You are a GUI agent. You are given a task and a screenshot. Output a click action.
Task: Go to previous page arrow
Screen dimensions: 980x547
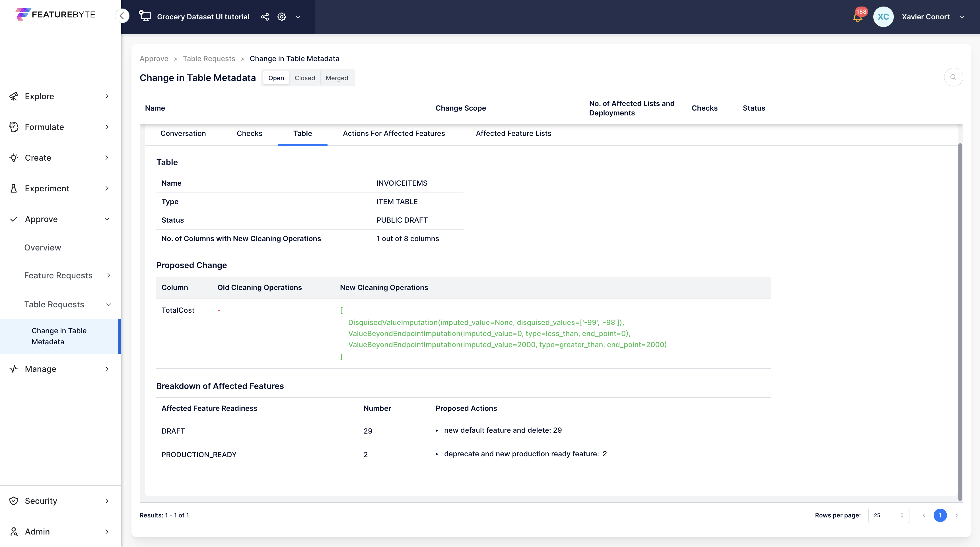point(924,515)
